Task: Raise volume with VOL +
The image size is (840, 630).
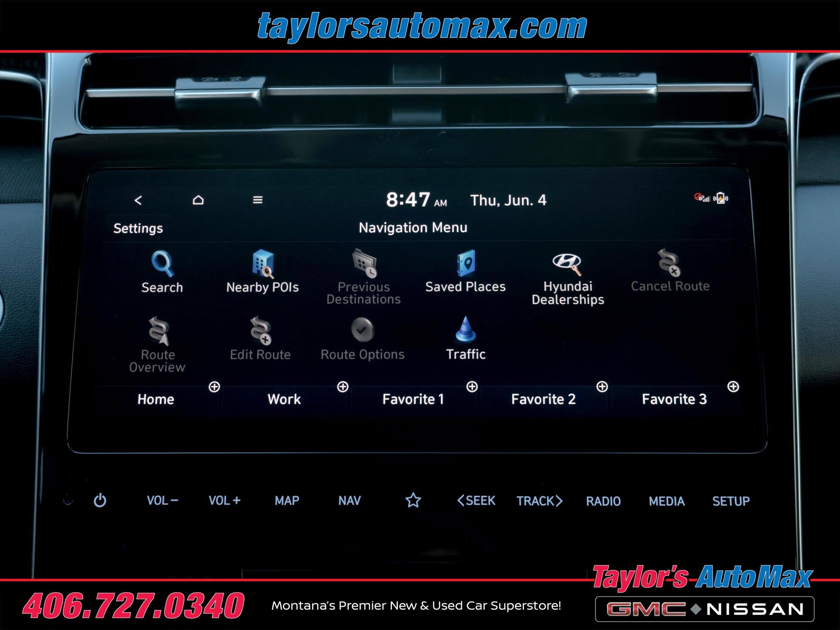Action: pos(224,501)
